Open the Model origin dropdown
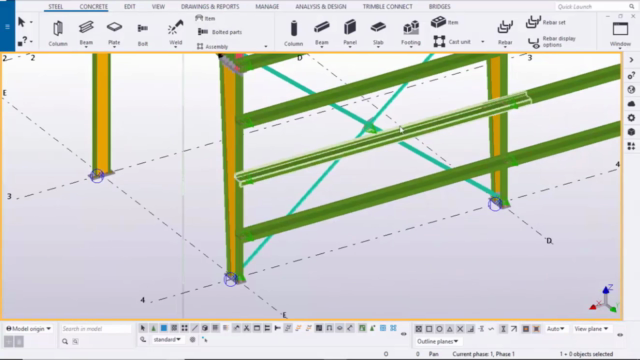 29,329
